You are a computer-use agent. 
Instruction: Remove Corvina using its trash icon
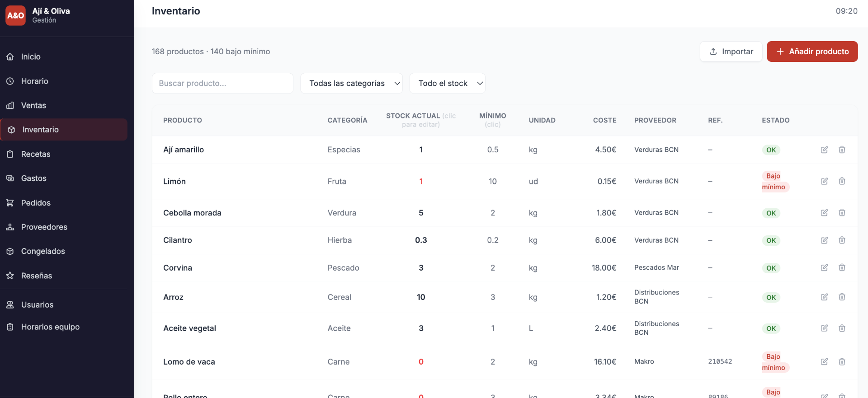coord(842,267)
